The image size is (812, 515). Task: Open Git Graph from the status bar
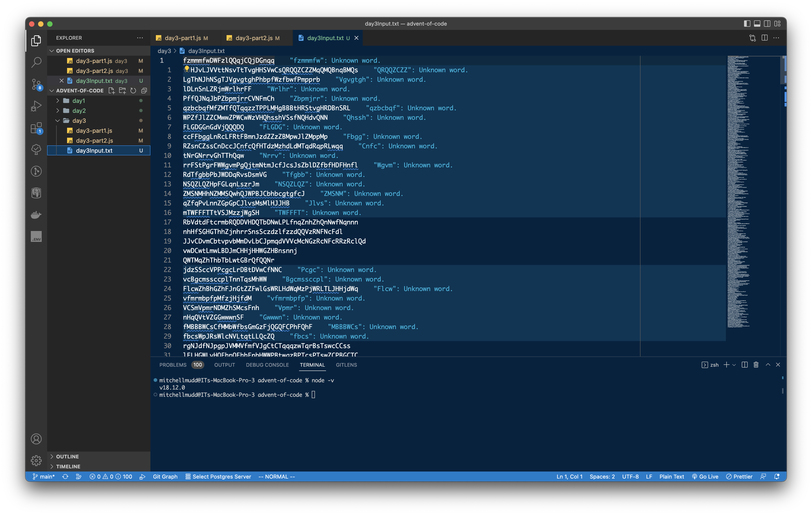(x=165, y=476)
